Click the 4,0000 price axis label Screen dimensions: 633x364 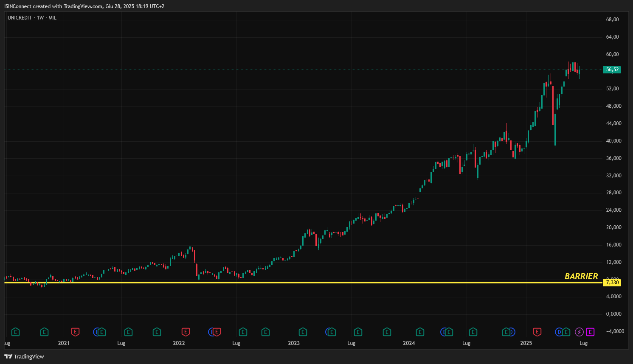click(x=613, y=297)
